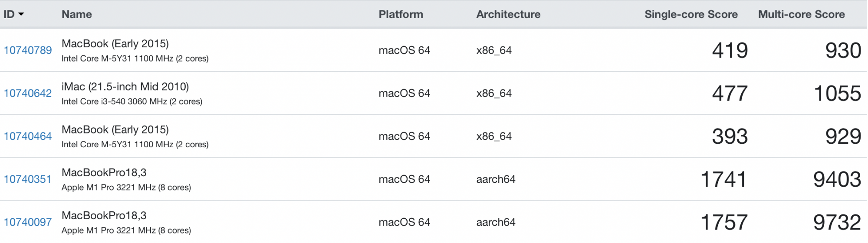The width and height of the screenshot is (868, 243).
Task: Select the iMac (21.5-inch Mid 2010) name
Action: [125, 87]
